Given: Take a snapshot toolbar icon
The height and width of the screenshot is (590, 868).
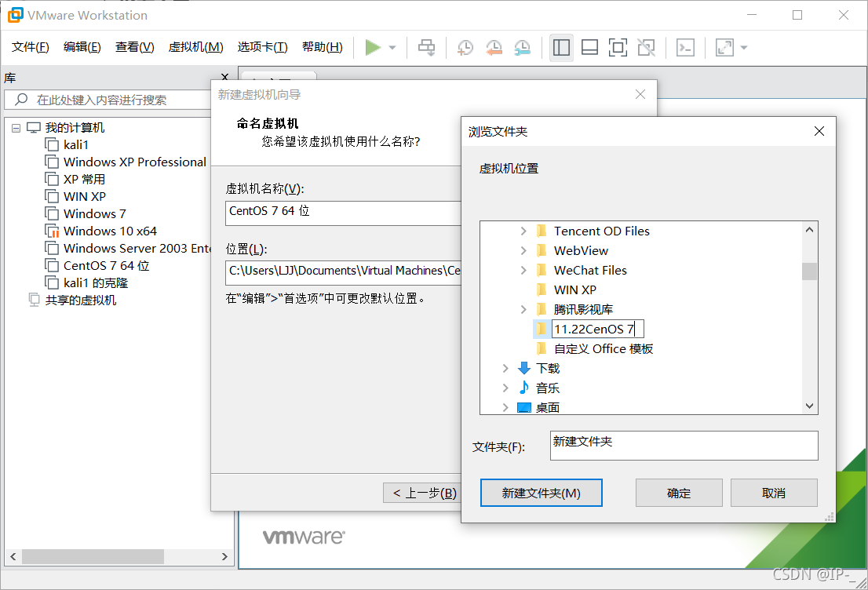Looking at the screenshot, I should (x=465, y=48).
